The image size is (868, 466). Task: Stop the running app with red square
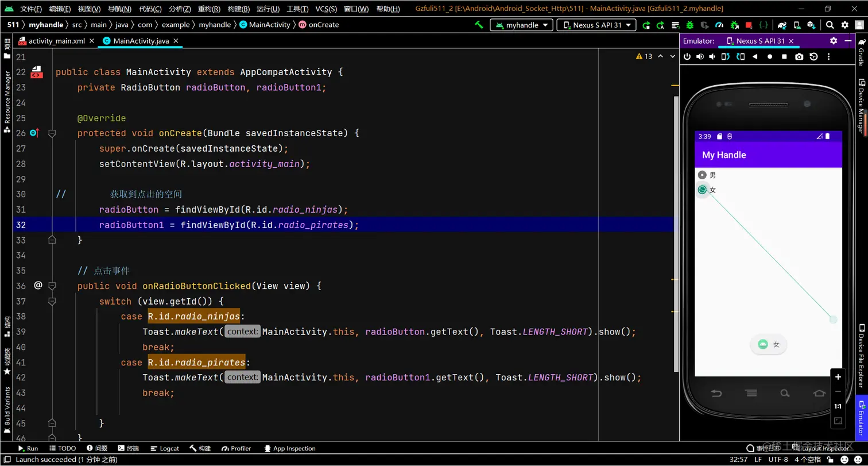click(749, 25)
